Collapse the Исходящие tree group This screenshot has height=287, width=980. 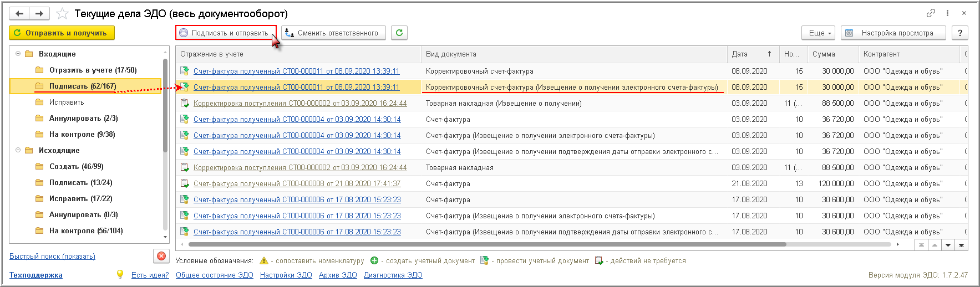18,150
